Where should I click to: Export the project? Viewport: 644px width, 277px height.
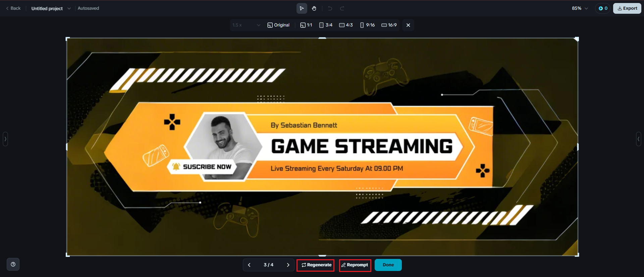pos(627,8)
